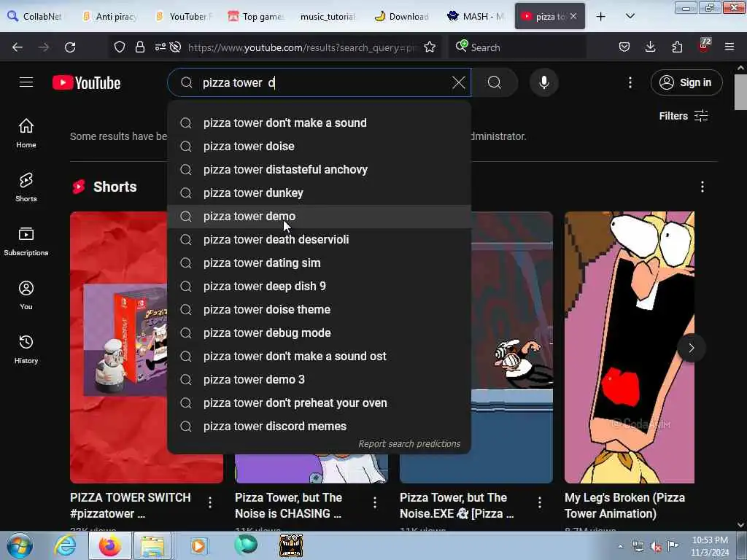This screenshot has height=560, width=747.
Task: Select suggestion pizza tower dating sim
Action: [320, 262]
